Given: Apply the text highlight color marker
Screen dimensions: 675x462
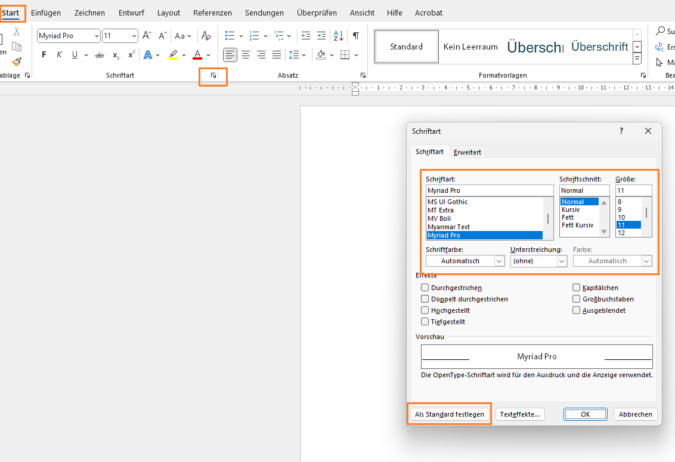Looking at the screenshot, I should click(172, 55).
